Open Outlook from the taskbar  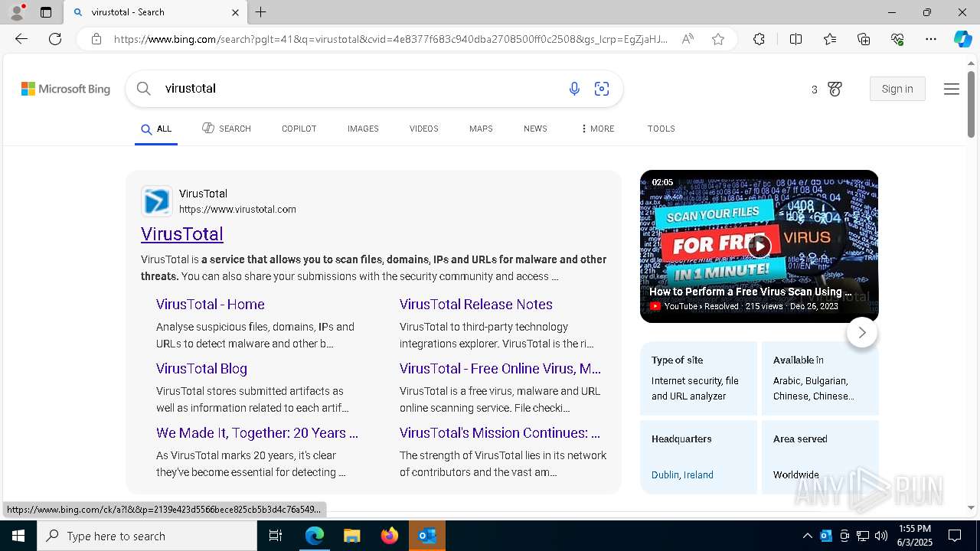427,536
